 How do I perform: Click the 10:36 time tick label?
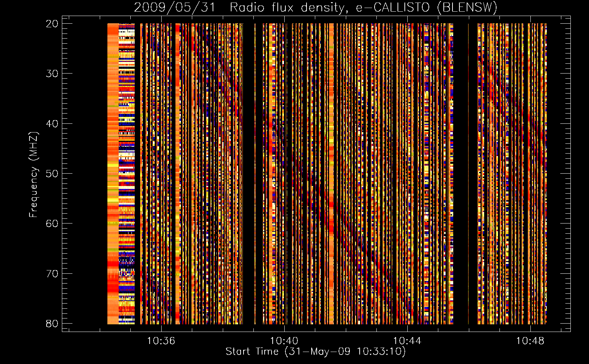click(161, 341)
